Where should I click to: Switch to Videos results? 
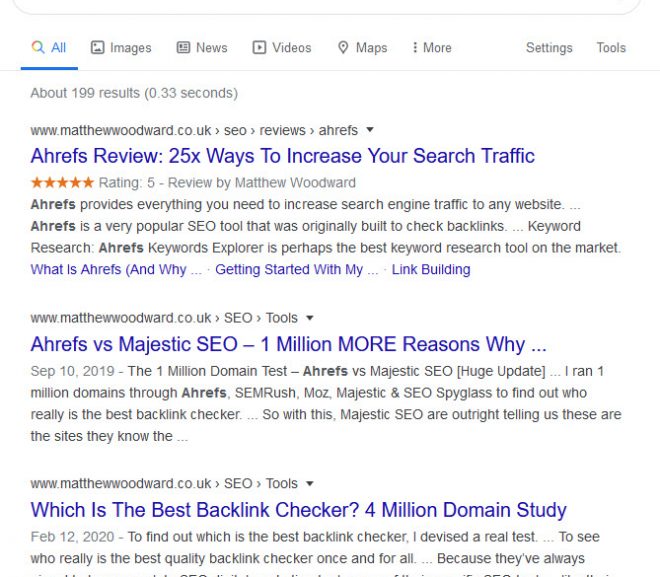(282, 48)
